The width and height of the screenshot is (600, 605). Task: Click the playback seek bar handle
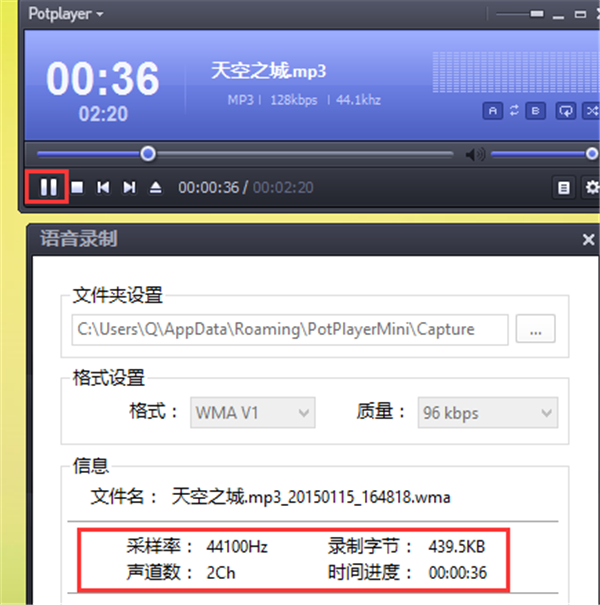coord(148,154)
